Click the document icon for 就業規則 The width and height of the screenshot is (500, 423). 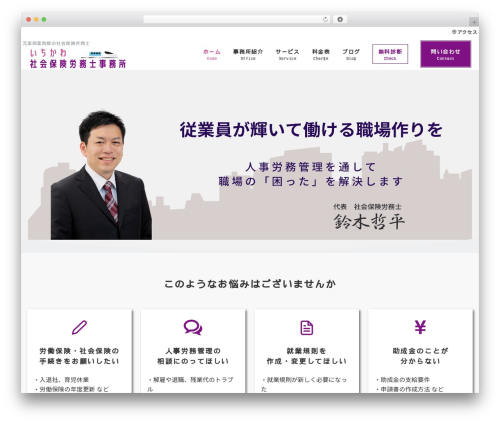307,328
